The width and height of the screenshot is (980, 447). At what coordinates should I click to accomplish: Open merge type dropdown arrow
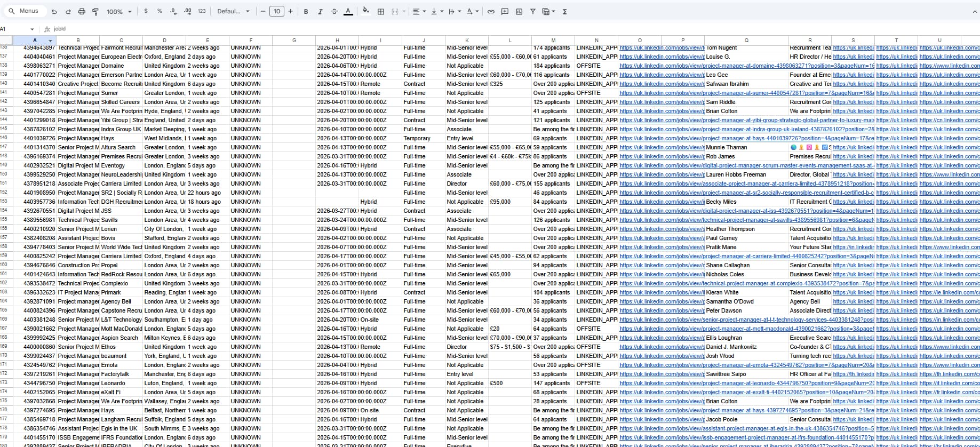pyautogui.click(x=404, y=11)
